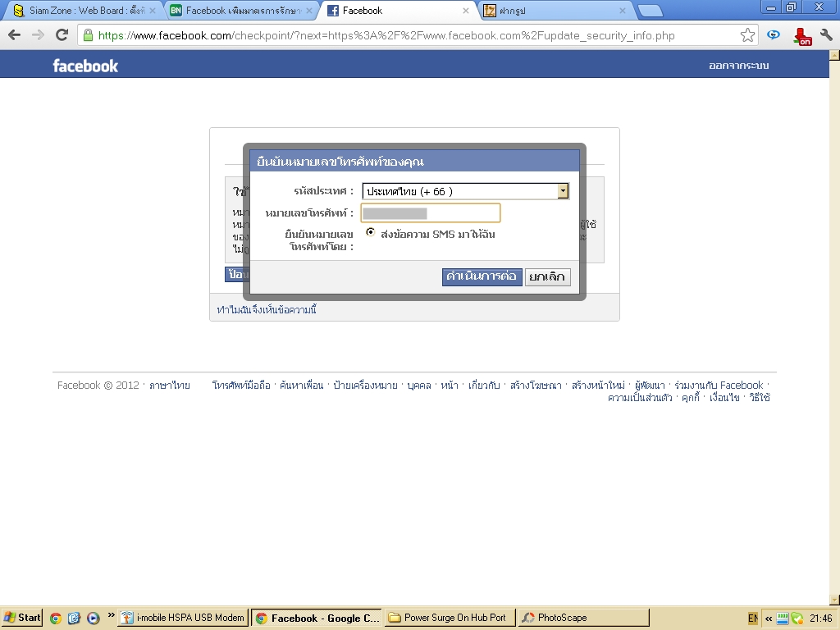Viewport: 840px width, 630px height.
Task: Expand hidden system tray icons chevron
Action: click(768, 619)
